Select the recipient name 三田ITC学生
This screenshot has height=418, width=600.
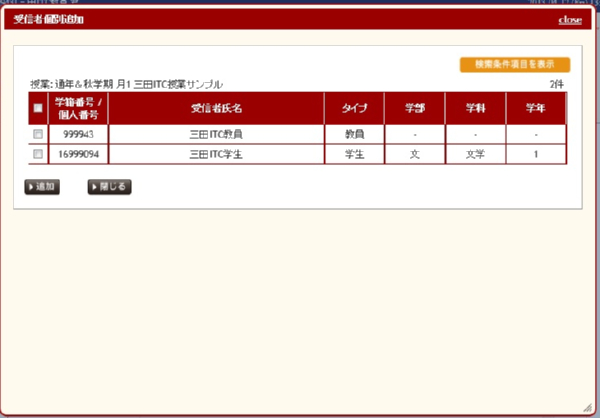pos(216,154)
